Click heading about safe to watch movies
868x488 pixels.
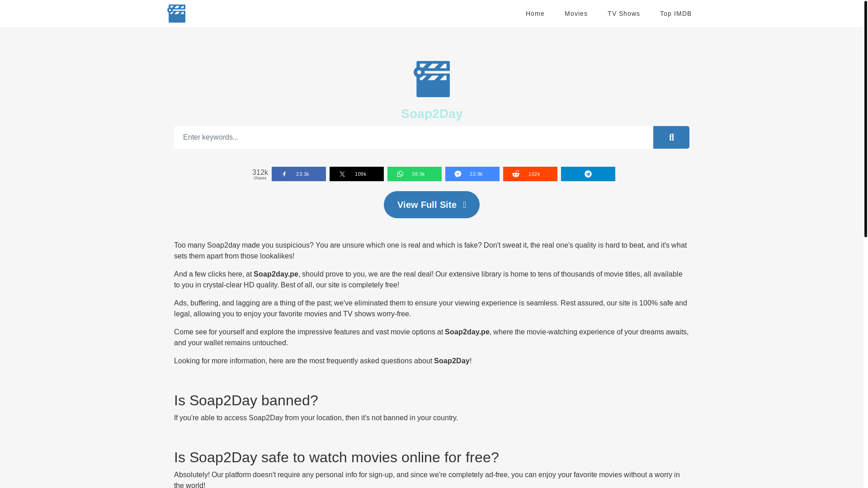tap(336, 457)
